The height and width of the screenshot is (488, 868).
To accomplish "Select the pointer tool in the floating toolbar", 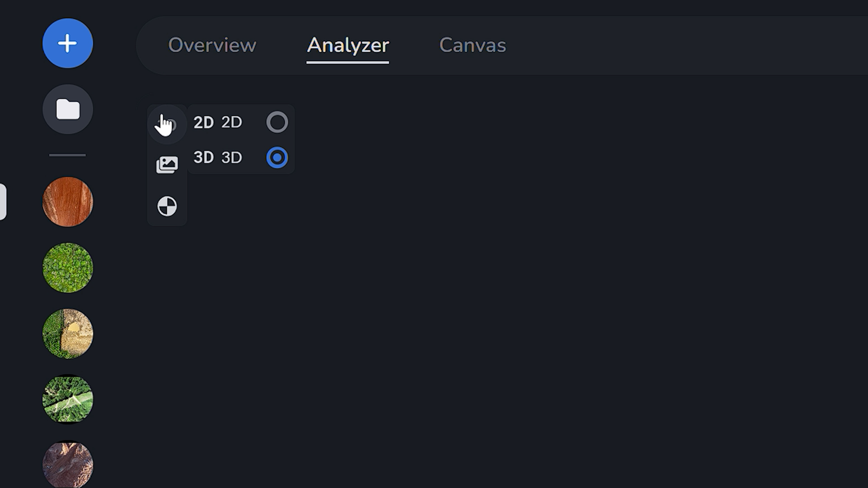I will click(x=167, y=123).
